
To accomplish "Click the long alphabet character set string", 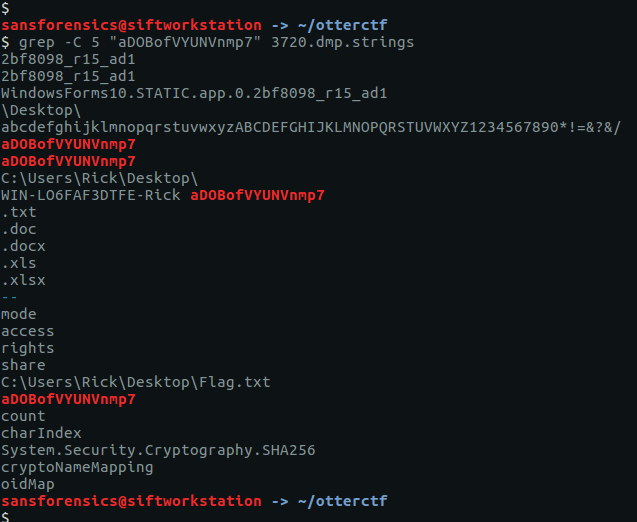I will (310, 127).
